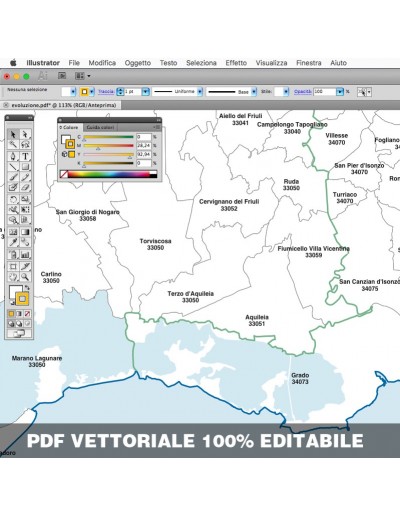Select the Pencil tool
Image resolution: width=400 pixels, height=517 pixels.
pyautogui.click(x=25, y=177)
